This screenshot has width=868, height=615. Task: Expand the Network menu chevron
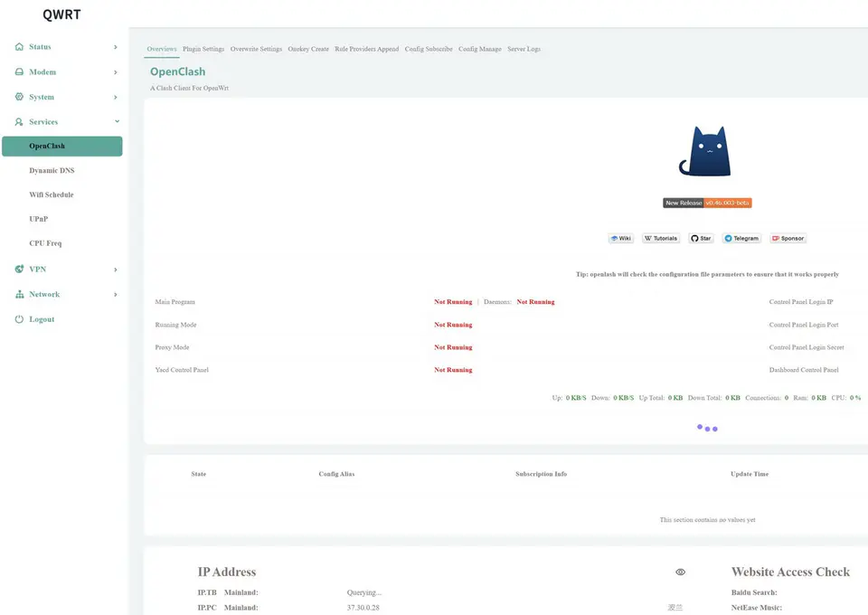[x=115, y=294]
